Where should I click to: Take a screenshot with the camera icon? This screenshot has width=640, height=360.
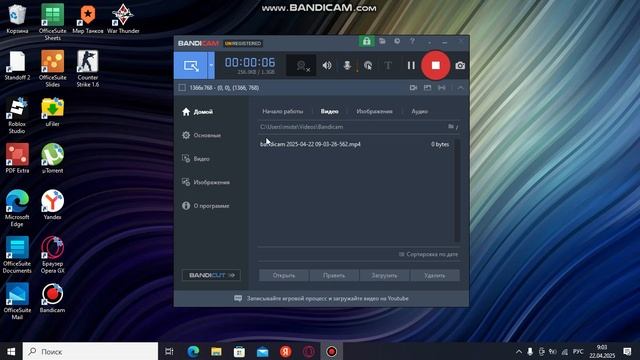[x=460, y=65]
